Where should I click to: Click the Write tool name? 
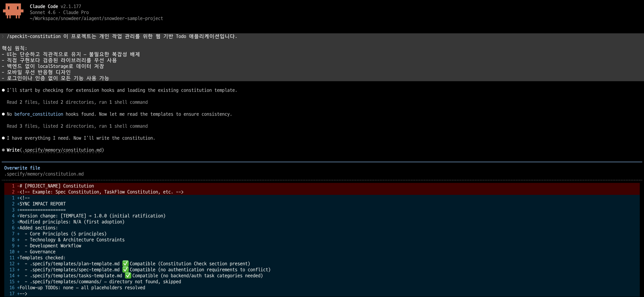tap(13, 150)
